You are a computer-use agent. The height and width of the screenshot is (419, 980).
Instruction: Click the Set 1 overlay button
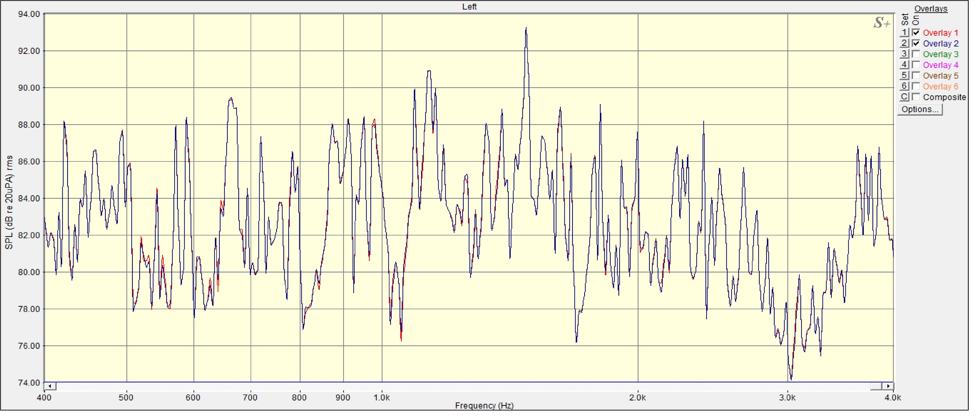pyautogui.click(x=904, y=33)
